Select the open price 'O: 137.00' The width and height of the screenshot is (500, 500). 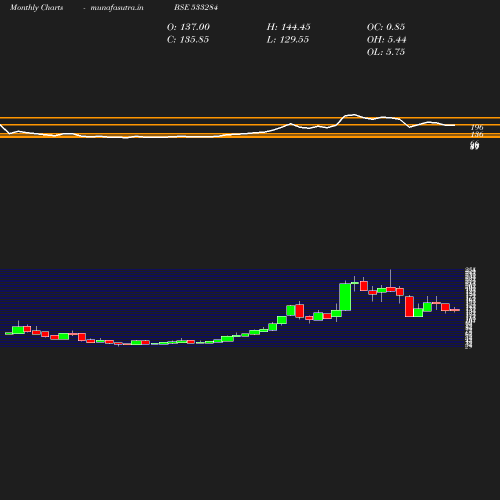188,27
